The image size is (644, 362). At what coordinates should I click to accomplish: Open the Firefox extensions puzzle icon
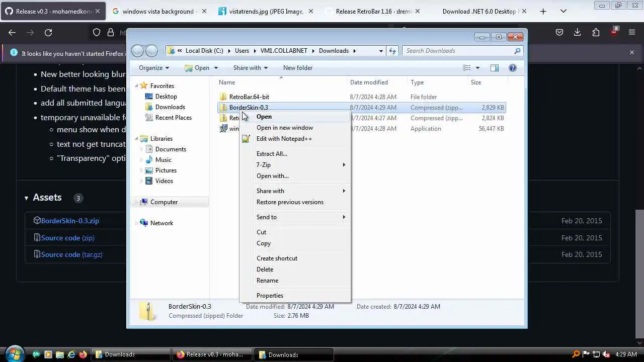(596, 32)
